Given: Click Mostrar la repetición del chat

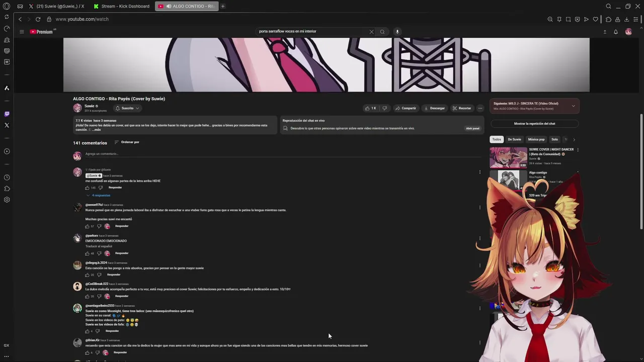Looking at the screenshot, I should 534,124.
